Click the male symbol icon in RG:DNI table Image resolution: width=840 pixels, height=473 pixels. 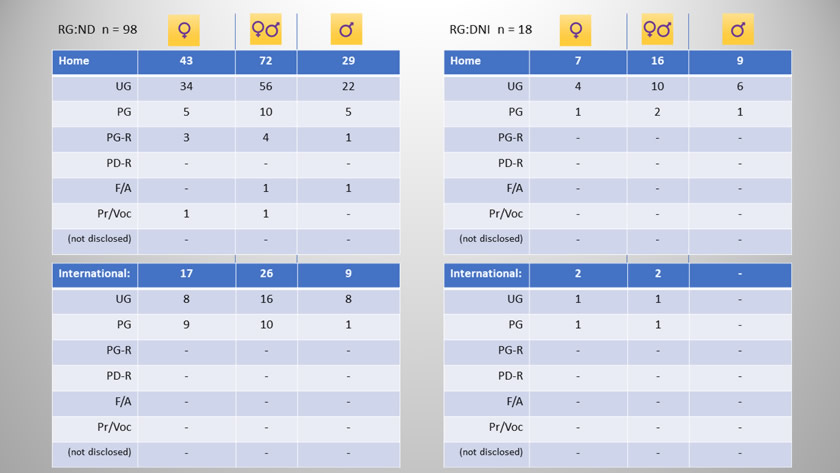coord(738,29)
